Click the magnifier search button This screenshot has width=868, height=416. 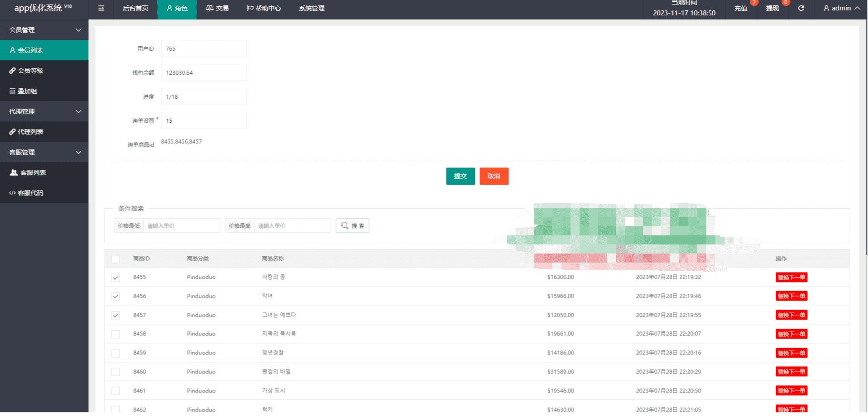pyautogui.click(x=352, y=225)
